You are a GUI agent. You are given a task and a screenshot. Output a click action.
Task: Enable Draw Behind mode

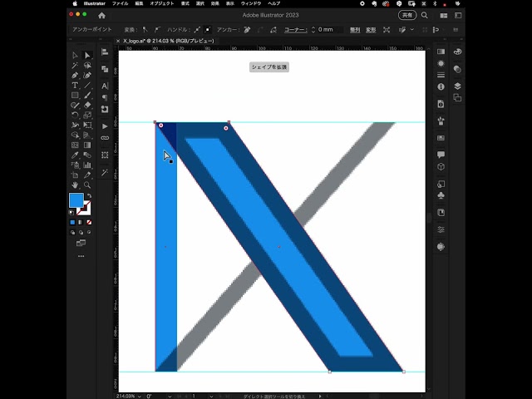tap(81, 233)
